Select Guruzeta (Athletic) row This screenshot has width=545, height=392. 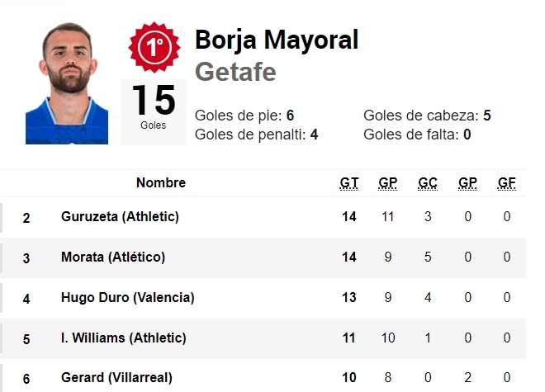[120, 217]
